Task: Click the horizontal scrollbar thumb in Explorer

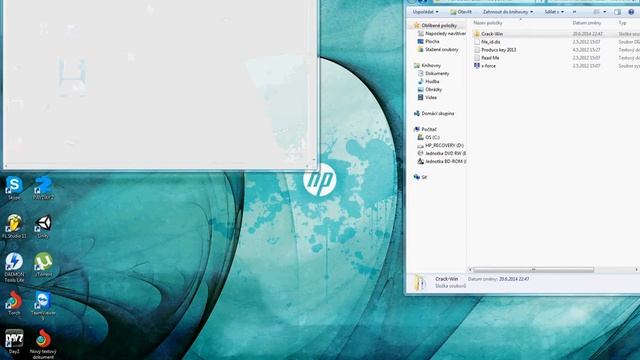Action: [x=533, y=270]
